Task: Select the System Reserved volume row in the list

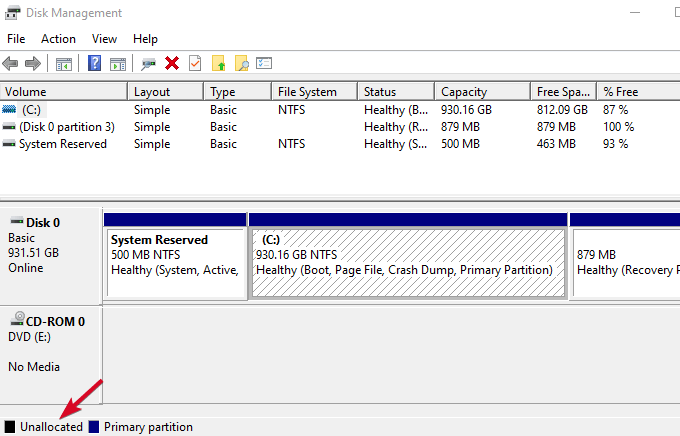Action: coord(62,144)
